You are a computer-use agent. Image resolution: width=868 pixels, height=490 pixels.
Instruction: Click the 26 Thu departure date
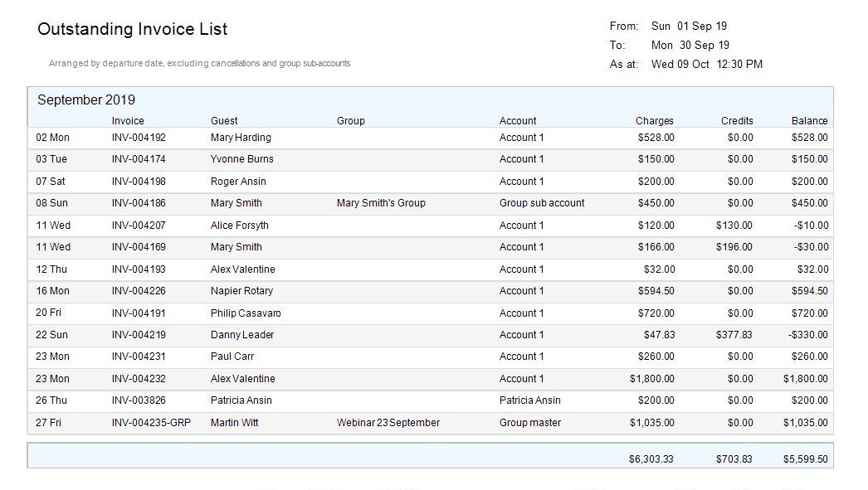point(51,400)
